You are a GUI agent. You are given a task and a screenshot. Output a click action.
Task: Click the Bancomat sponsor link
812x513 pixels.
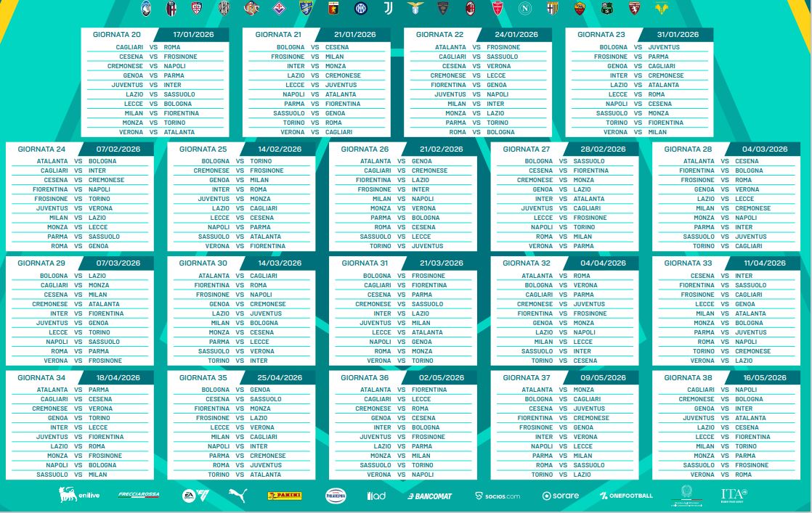pos(429,496)
